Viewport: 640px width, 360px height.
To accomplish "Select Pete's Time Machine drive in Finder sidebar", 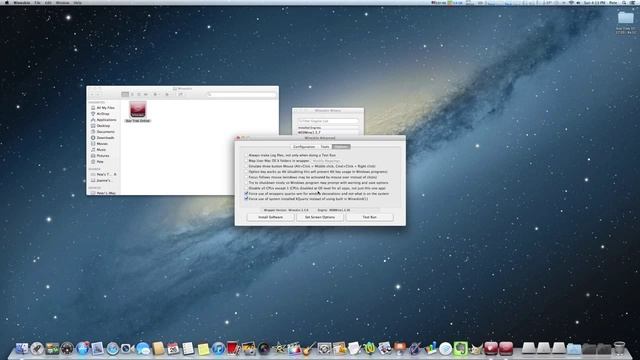I will [104, 174].
